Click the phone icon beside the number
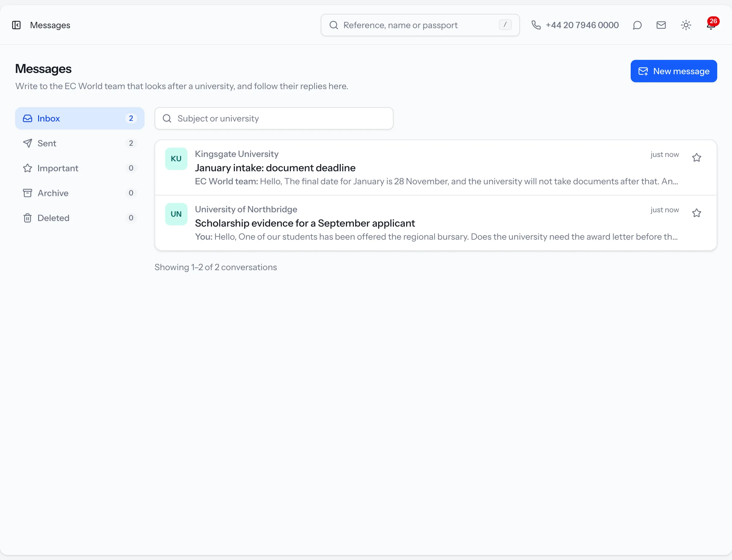 [536, 25]
